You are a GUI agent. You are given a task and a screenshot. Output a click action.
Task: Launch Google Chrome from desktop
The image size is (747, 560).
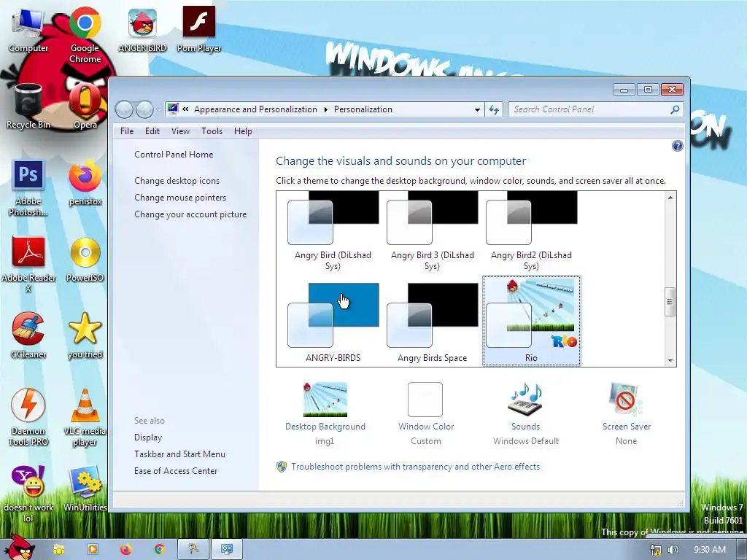click(x=85, y=35)
